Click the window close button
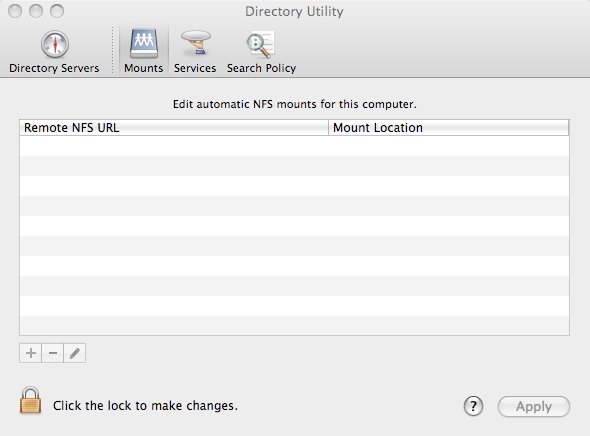Screen dimensions: 590x436 (x=15, y=11)
